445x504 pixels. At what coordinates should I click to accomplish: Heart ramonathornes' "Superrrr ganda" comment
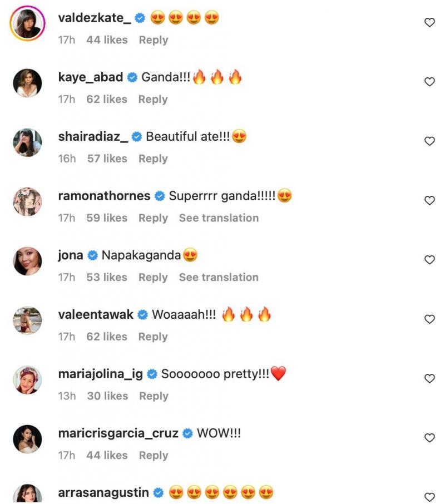click(x=429, y=200)
